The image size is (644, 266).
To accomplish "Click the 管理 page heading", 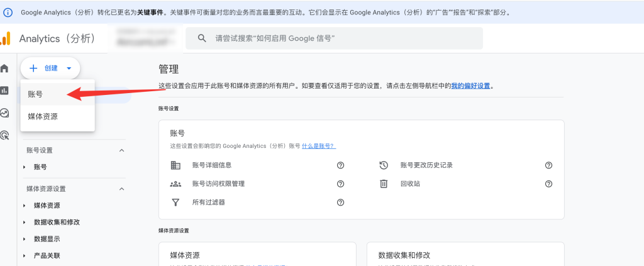I will tap(169, 69).
